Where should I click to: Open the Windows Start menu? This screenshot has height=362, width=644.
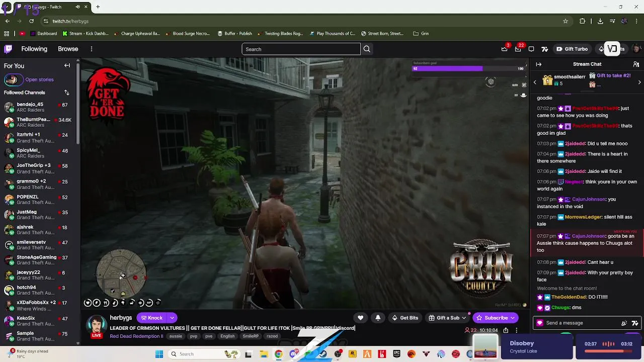pos(159,354)
